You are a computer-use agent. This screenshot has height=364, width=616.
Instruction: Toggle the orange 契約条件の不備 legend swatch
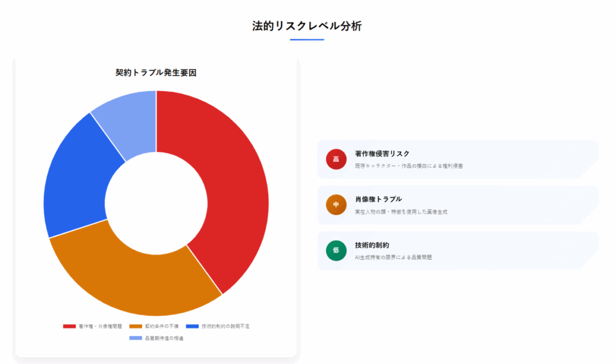coord(135,326)
